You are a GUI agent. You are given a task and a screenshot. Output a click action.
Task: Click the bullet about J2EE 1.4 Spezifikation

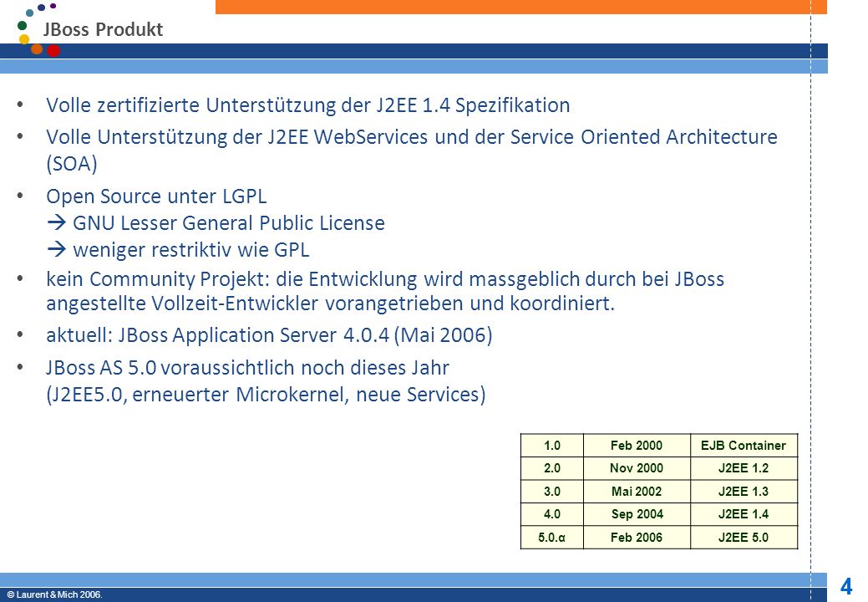click(x=307, y=105)
